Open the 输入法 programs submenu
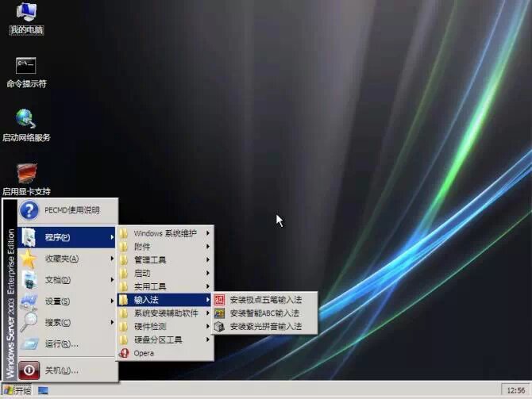Image resolution: width=532 pixels, height=399 pixels. (x=164, y=300)
